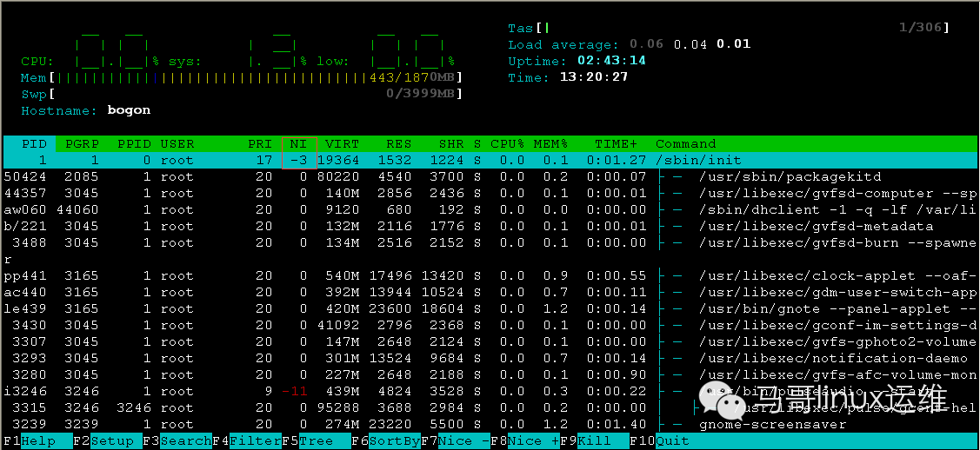Image resolution: width=980 pixels, height=450 pixels.
Task: Activate F3 Search in the bottom bar
Action: point(177,441)
